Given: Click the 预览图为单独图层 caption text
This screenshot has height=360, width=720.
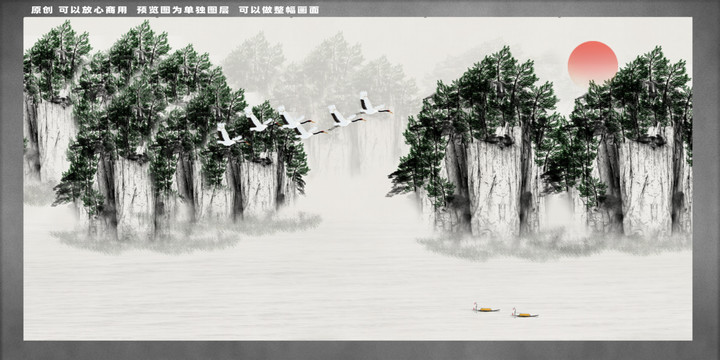Looking at the screenshot, I should [183, 10].
